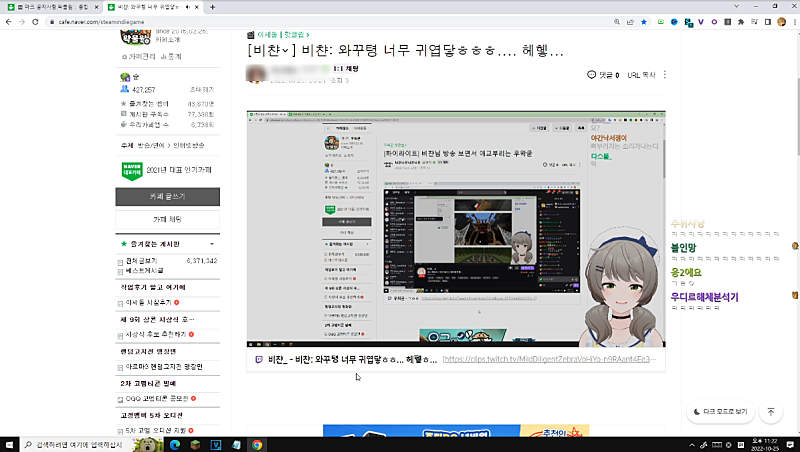Open 전체글보기 menu item

click(x=141, y=261)
